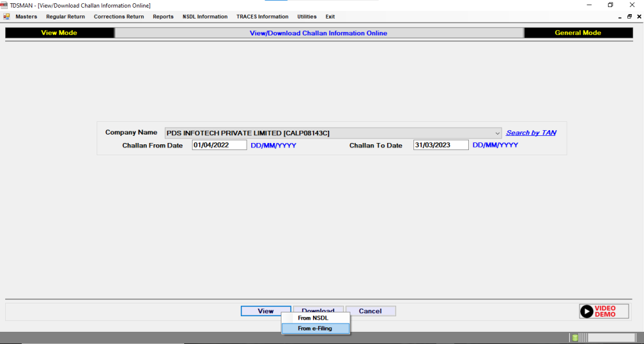The image size is (644, 344).
Task: Click the Company Name label
Action: pos(131,132)
